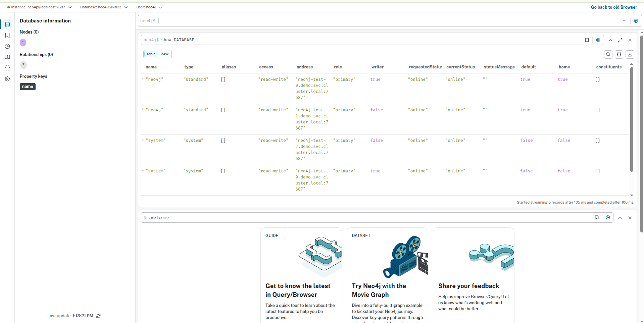Screen dimensions: 644x323
Task: Expand show DATABASE frame to fullscreen
Action: tap(620, 40)
